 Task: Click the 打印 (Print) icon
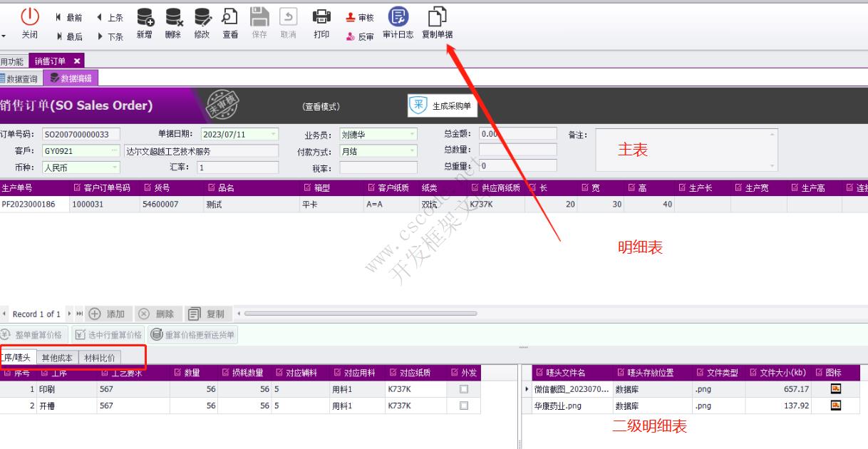[x=321, y=21]
